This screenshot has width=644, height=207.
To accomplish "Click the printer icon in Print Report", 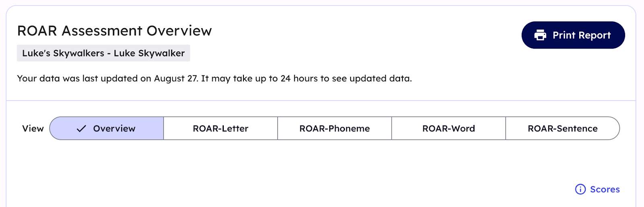I will [x=540, y=35].
